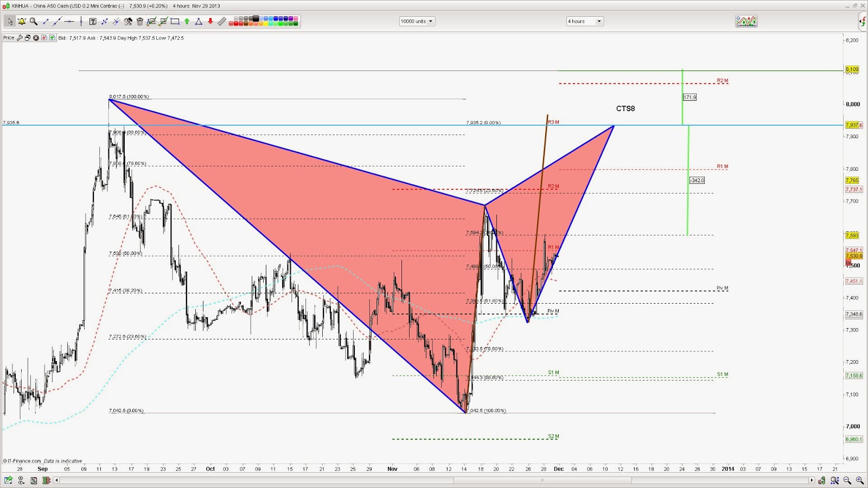
Task: Click the 6,960.1 price axis label
Action: (x=854, y=439)
